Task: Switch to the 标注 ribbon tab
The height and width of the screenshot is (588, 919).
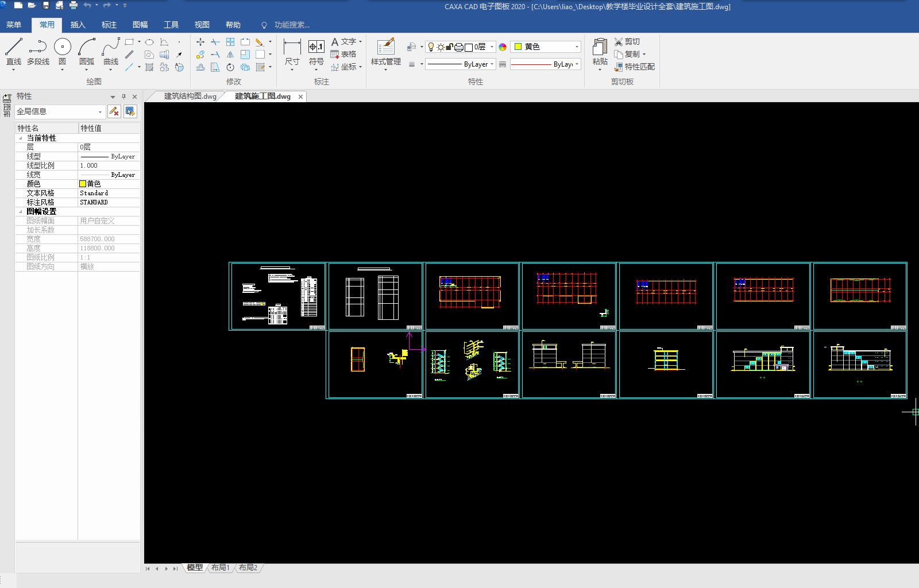Action: 109,25
